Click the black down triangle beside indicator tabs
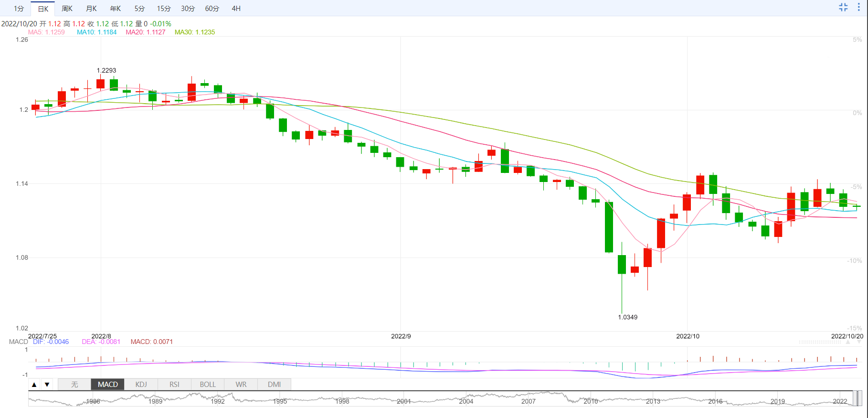The height and width of the screenshot is (418, 868). [x=47, y=385]
